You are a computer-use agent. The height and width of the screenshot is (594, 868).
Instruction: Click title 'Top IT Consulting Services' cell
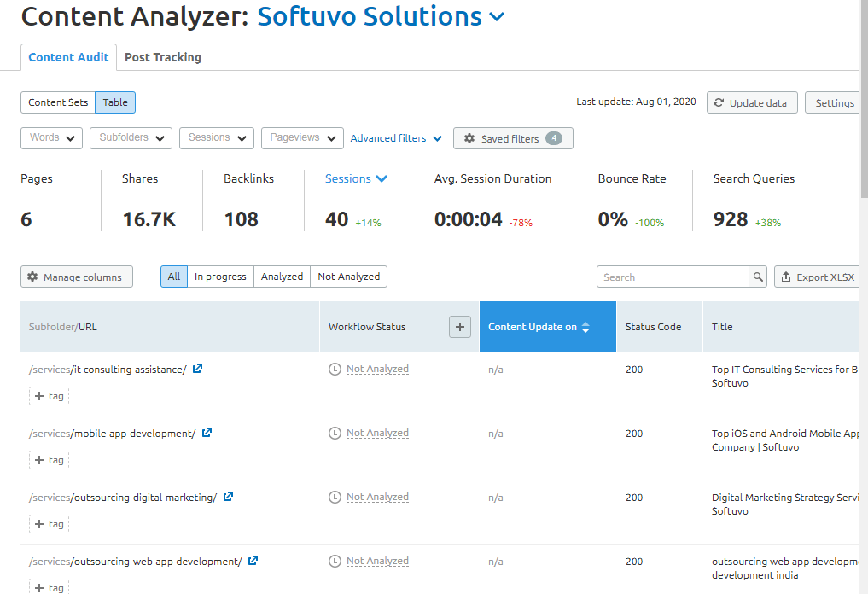tap(785, 376)
